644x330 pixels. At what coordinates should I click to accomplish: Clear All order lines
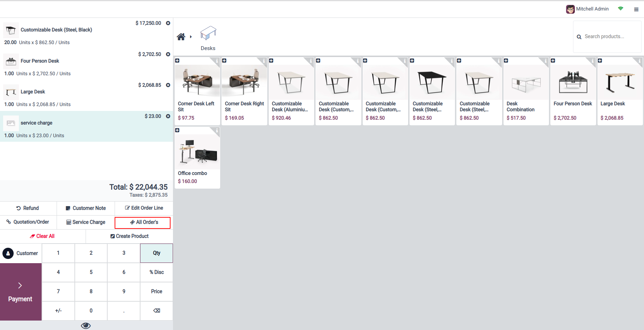[x=43, y=236]
